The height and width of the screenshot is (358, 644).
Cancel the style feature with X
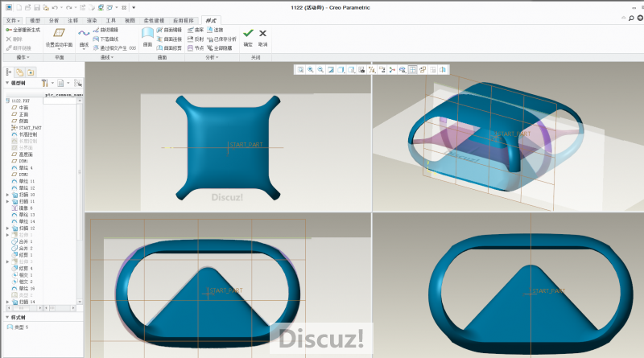[262, 35]
